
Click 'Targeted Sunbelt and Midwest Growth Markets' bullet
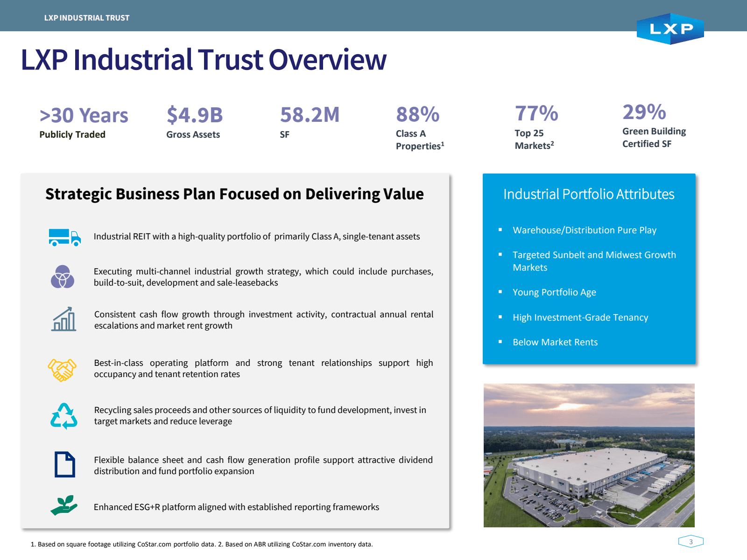coord(594,261)
